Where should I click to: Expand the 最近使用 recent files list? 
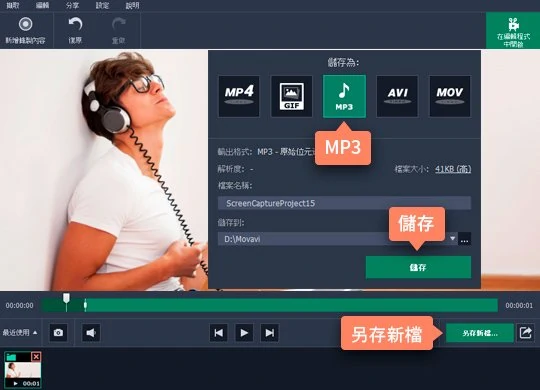tap(20, 332)
